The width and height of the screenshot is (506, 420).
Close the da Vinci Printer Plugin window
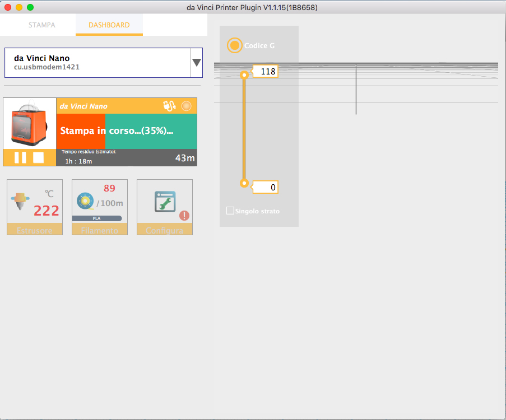coord(8,7)
